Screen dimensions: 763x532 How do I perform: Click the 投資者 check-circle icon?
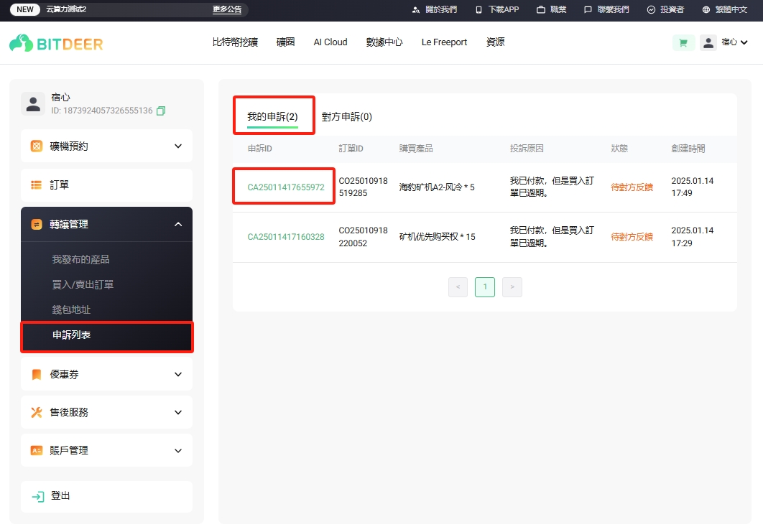(651, 10)
